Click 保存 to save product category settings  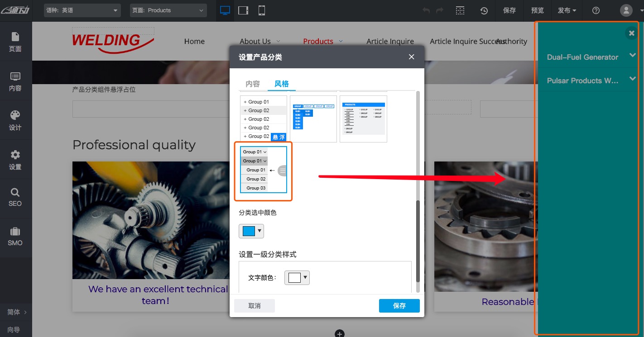399,306
